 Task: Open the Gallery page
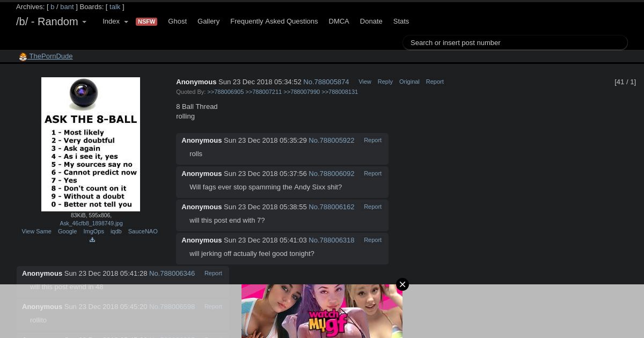[208, 21]
